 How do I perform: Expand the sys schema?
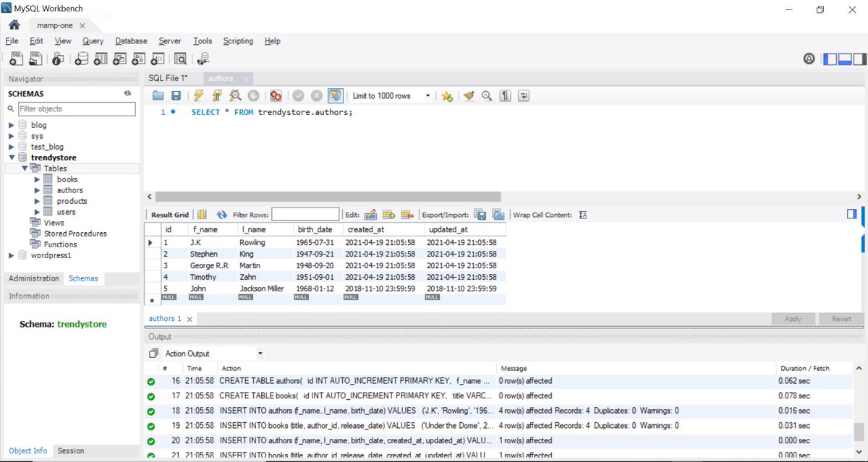(12, 136)
